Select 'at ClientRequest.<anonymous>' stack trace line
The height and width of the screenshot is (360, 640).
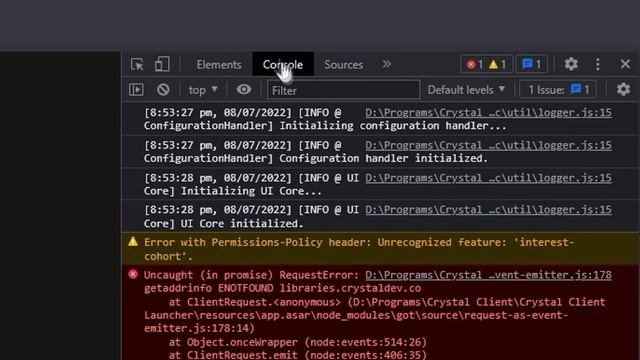pyautogui.click(x=374, y=315)
